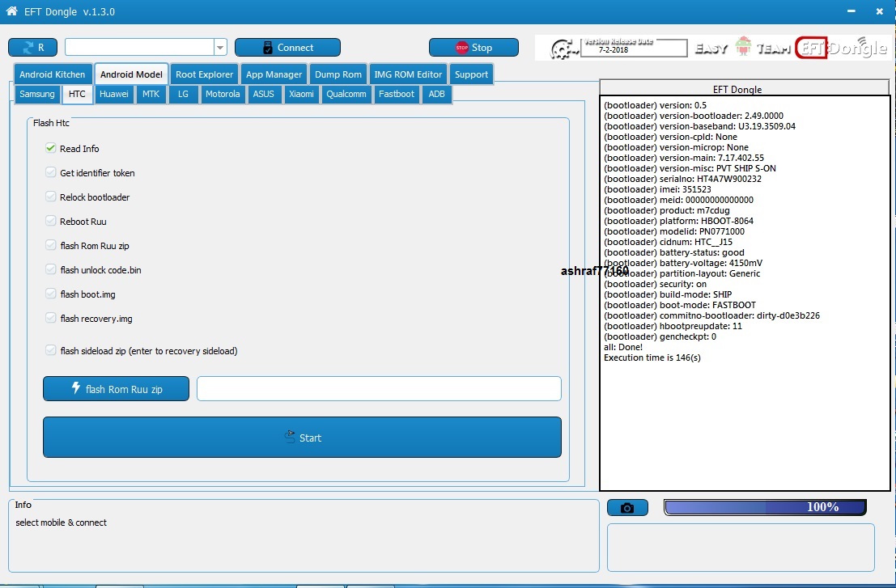Select the Xiaomi tab
This screenshot has width=896, height=588.
click(x=301, y=94)
